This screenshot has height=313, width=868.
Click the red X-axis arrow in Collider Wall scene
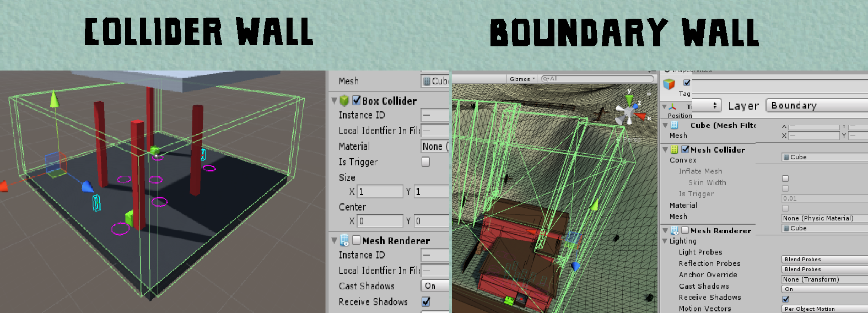(3, 186)
